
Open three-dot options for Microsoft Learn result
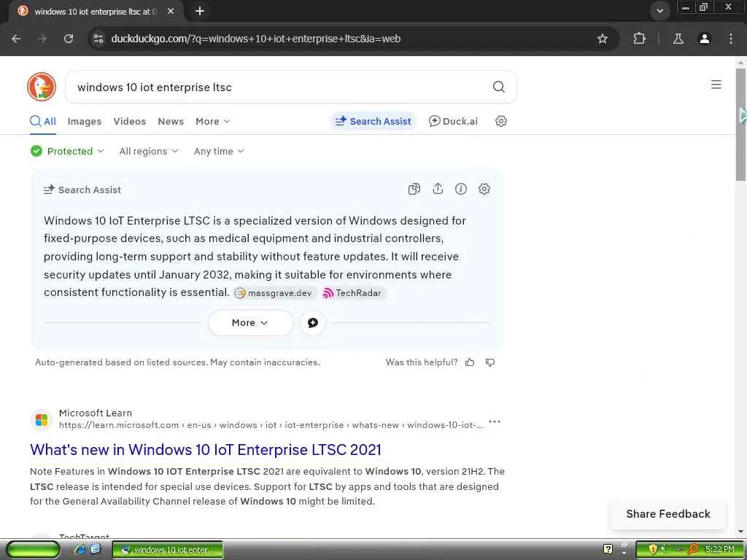tap(495, 421)
